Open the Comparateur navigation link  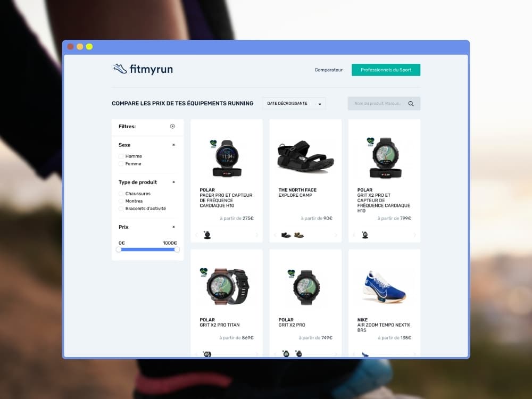point(328,70)
